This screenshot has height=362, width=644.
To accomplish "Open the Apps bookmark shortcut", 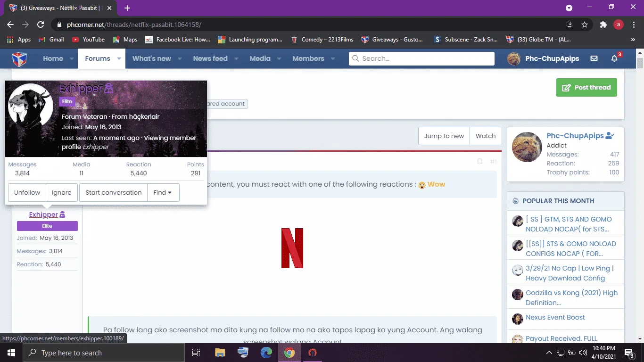I will (x=19, y=40).
